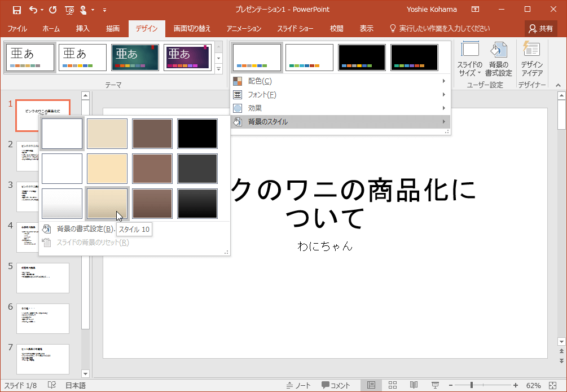Toggle the Notes (ノート) pane
This screenshot has width=567, height=392.
(x=298, y=385)
